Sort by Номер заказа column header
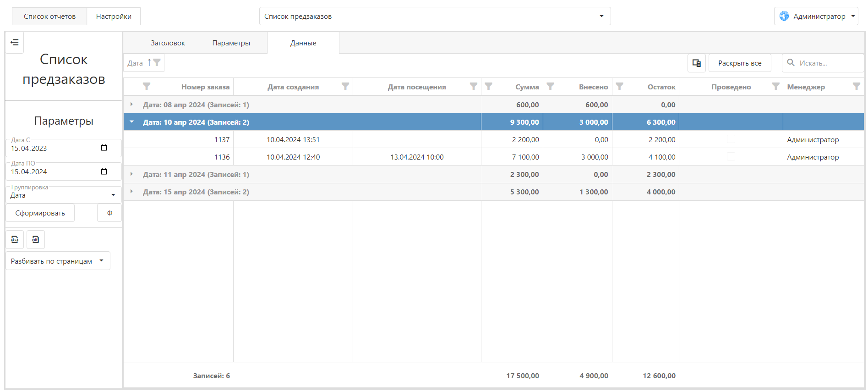 click(x=205, y=87)
